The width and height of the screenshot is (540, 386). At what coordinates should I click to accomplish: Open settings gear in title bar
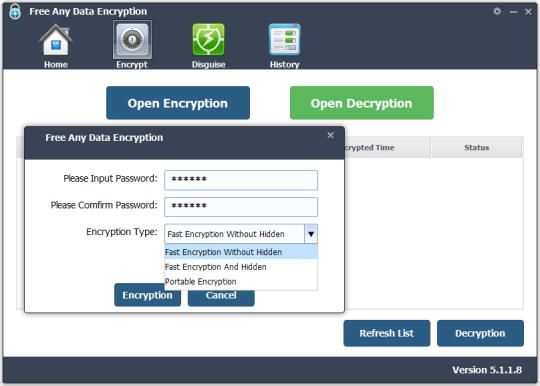tap(497, 11)
